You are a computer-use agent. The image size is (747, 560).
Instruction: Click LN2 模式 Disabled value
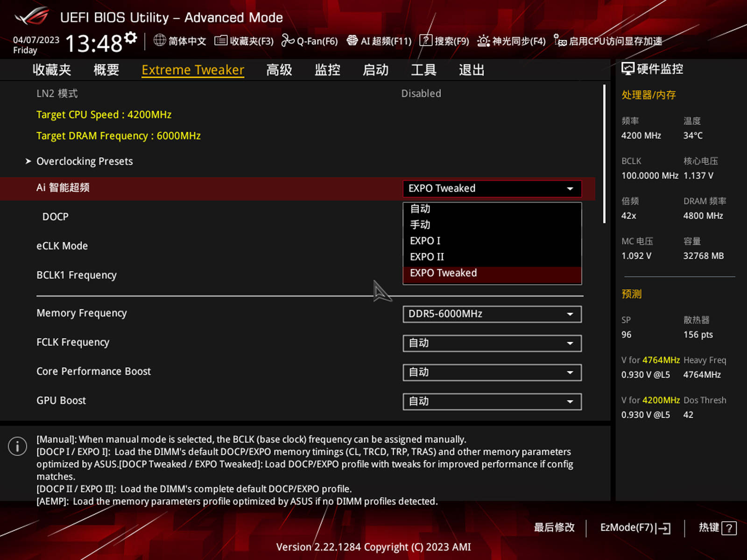tap(421, 93)
